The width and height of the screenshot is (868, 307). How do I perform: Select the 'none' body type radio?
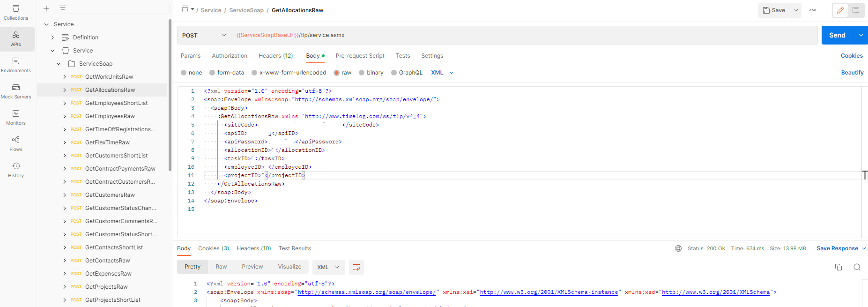pos(184,73)
